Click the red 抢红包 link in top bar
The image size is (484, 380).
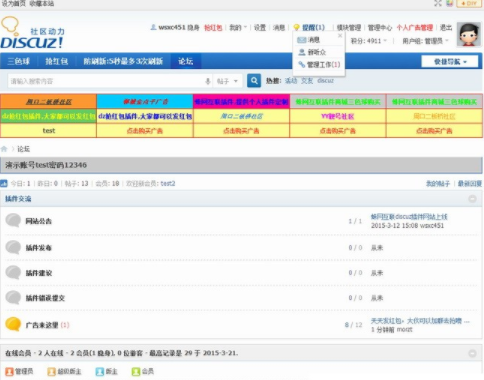coord(213,28)
